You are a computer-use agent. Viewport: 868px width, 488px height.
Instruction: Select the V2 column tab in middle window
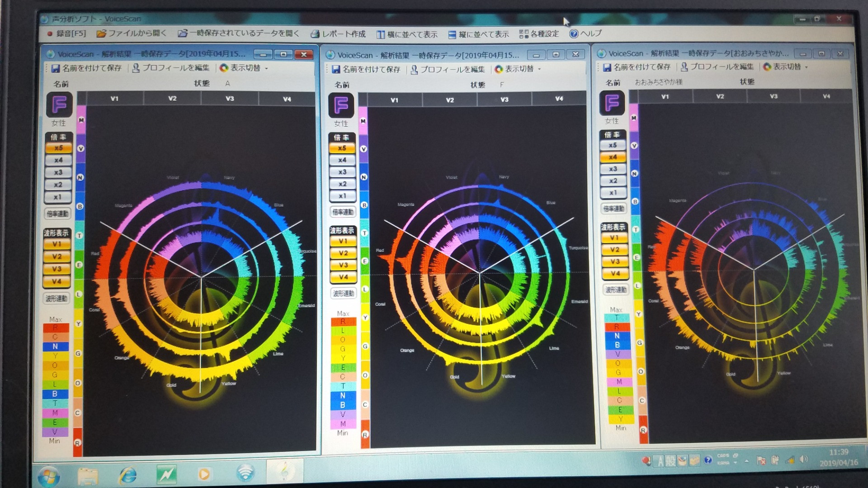click(449, 100)
